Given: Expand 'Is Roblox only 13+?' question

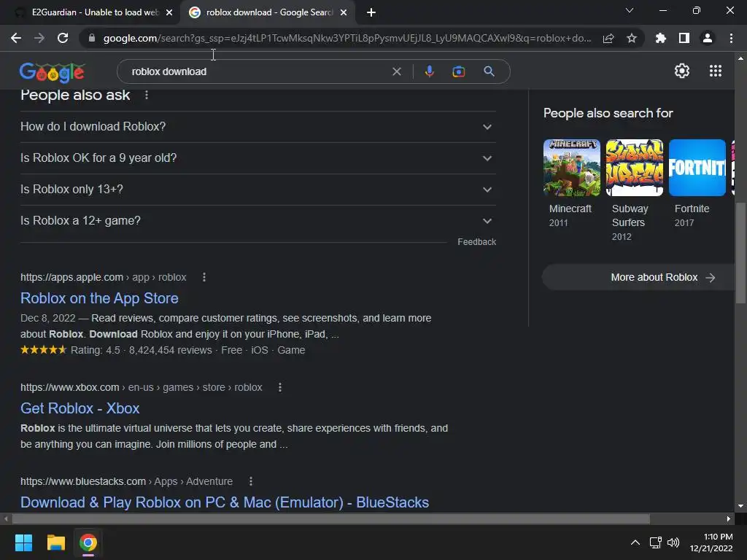Looking at the screenshot, I should (x=258, y=190).
